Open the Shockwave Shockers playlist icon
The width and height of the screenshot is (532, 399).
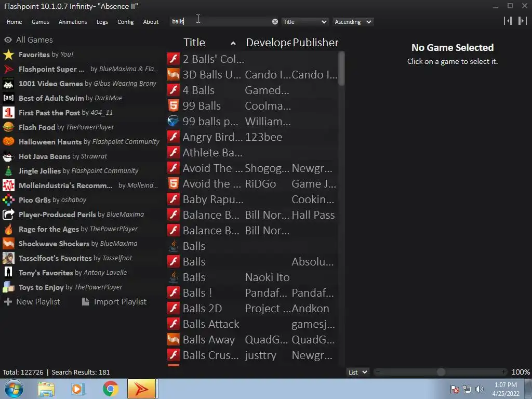pos(8,244)
